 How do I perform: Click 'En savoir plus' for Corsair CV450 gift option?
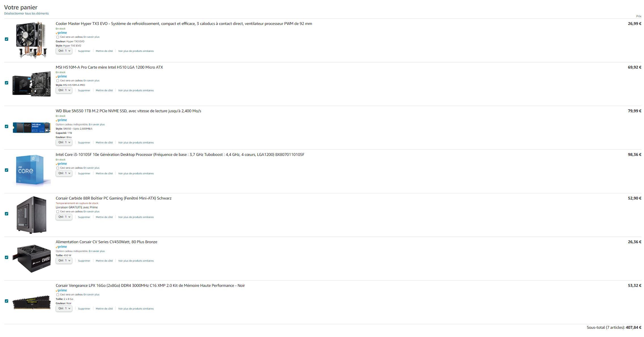point(96,251)
